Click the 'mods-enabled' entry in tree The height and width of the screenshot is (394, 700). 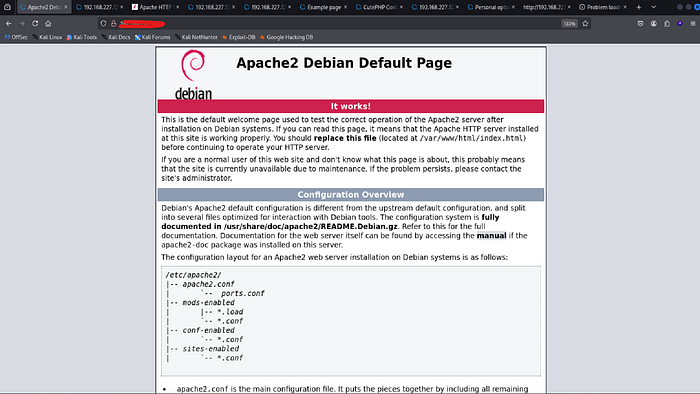(208, 303)
